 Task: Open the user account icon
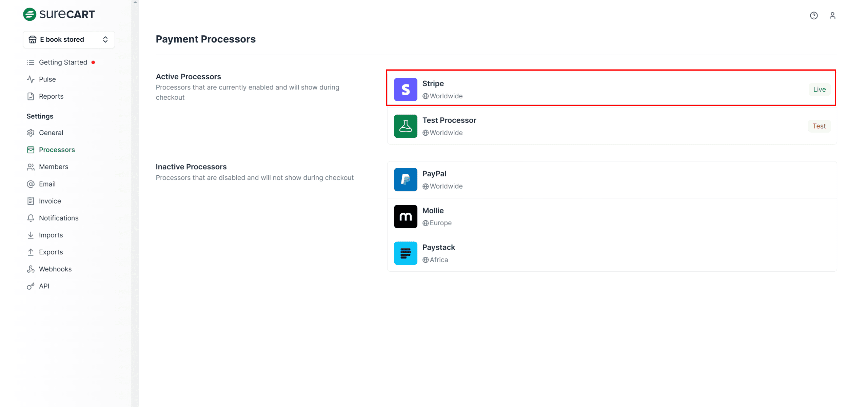(x=832, y=16)
